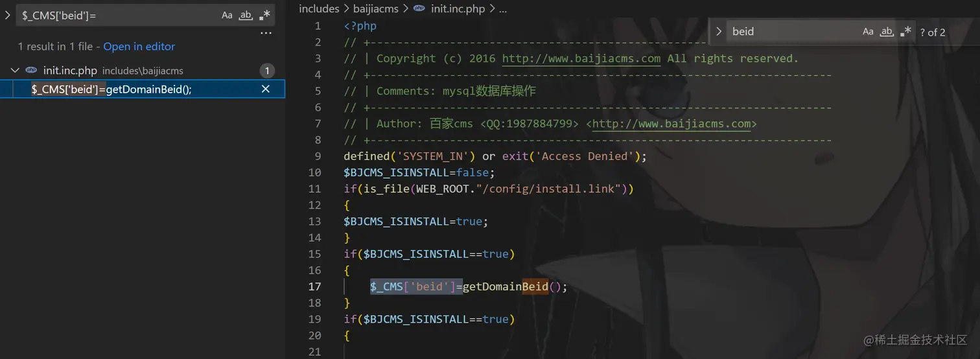980x359 pixels.
Task: Open the http://www.baijiacms.com link on line 7
Action: [x=671, y=124]
